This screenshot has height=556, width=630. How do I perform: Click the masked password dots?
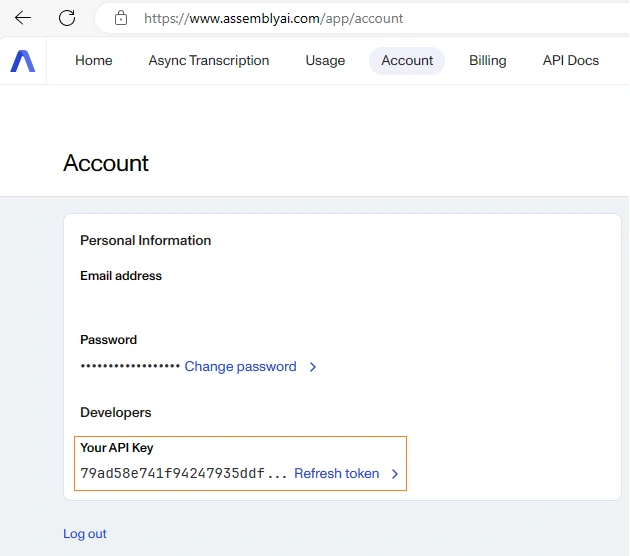130,366
